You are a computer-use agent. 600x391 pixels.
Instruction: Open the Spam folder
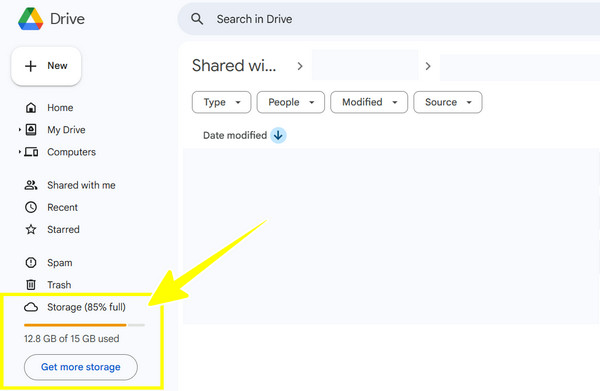60,263
